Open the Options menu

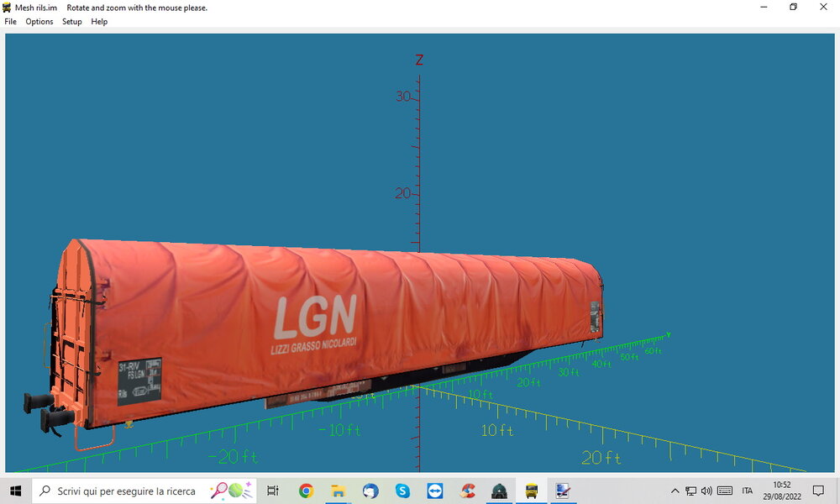pyautogui.click(x=39, y=22)
